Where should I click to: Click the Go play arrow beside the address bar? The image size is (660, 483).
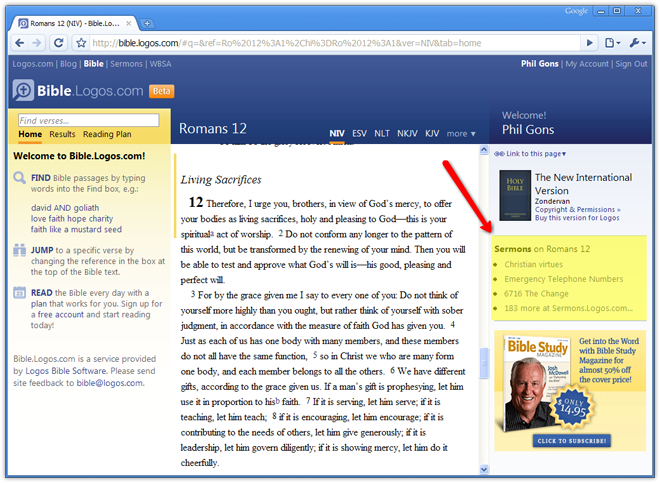pyautogui.click(x=590, y=43)
